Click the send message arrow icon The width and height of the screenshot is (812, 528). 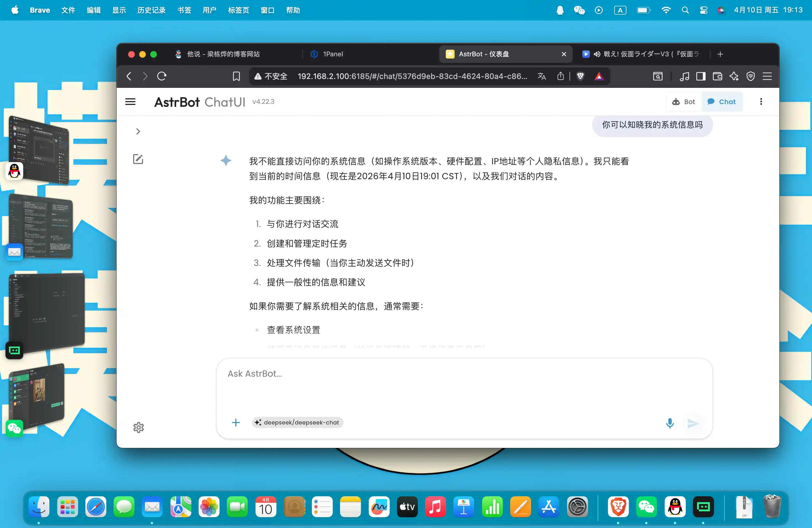(x=693, y=423)
